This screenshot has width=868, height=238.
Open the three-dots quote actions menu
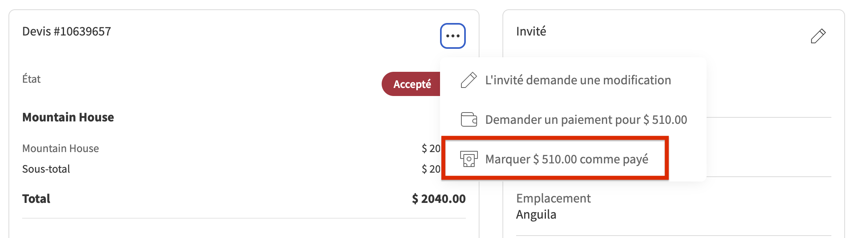coord(453,36)
